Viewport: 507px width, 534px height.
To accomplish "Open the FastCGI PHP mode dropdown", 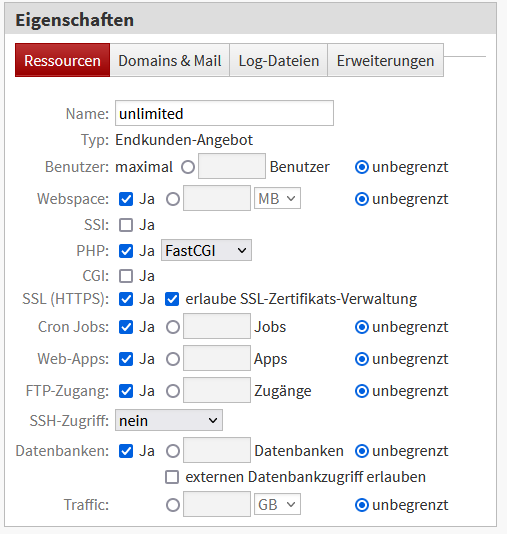I will point(206,250).
